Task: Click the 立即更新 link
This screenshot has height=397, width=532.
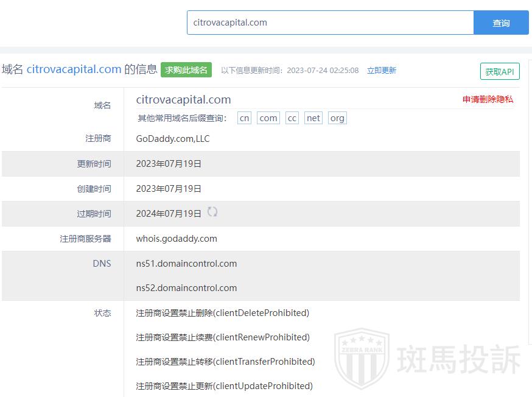Action: click(382, 71)
